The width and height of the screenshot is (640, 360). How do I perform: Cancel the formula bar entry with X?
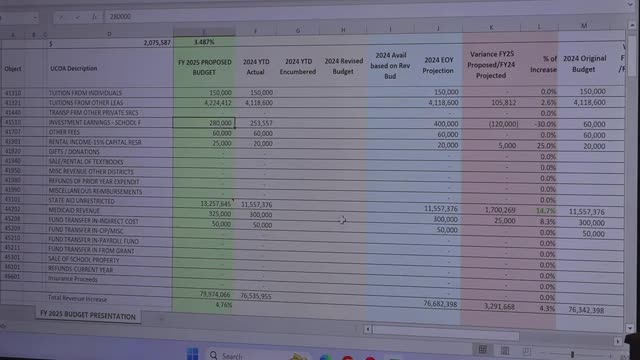[x=61, y=17]
